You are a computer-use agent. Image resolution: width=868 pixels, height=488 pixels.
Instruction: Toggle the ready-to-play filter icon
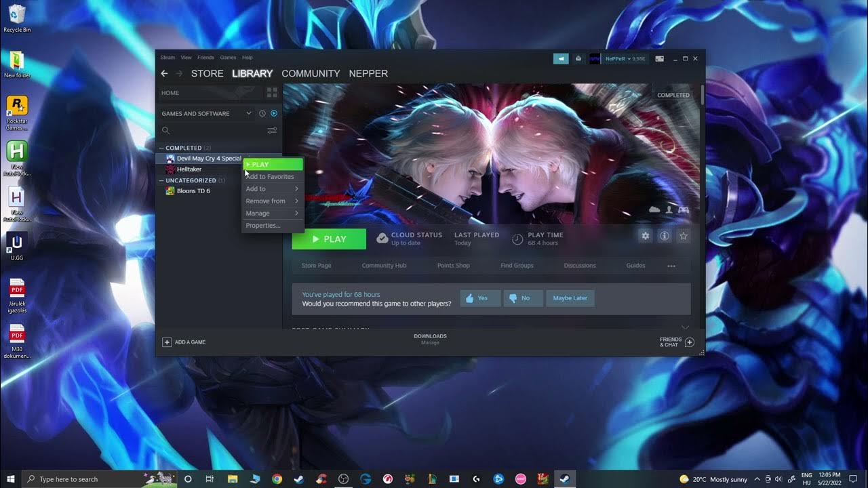[x=274, y=113]
